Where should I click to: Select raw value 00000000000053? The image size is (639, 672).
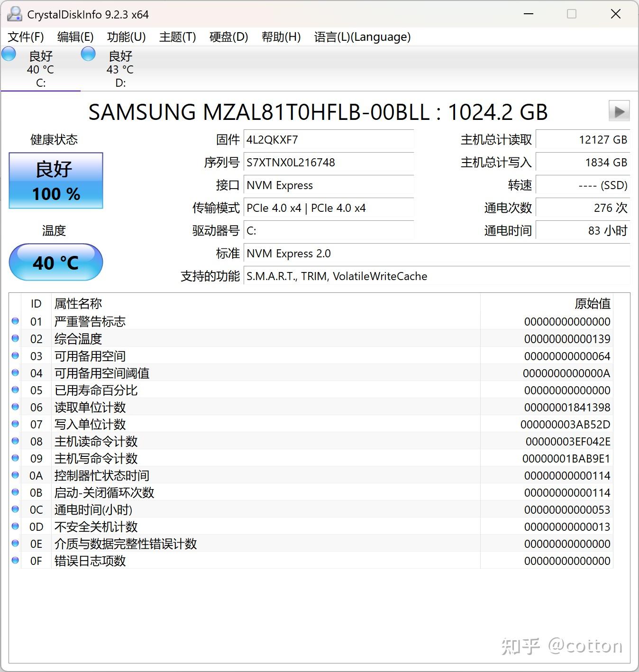coord(567,509)
